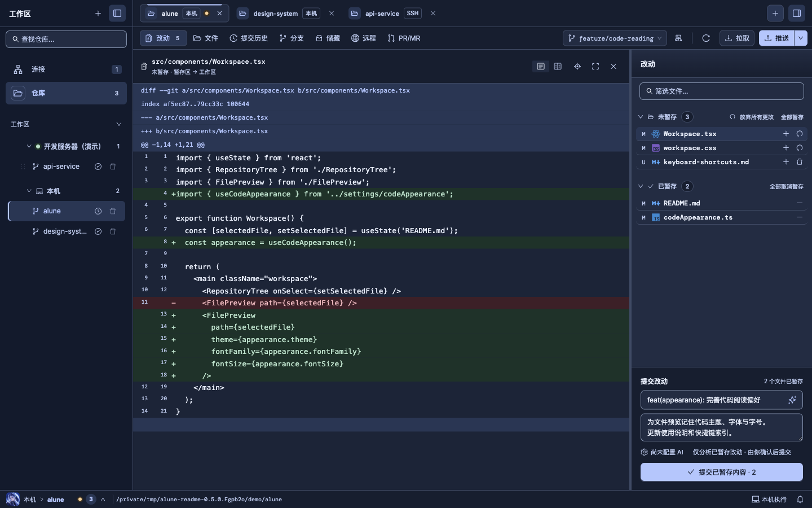812x508 pixels.
Task: Focus the 筛选文件 filter field
Action: pyautogui.click(x=722, y=91)
